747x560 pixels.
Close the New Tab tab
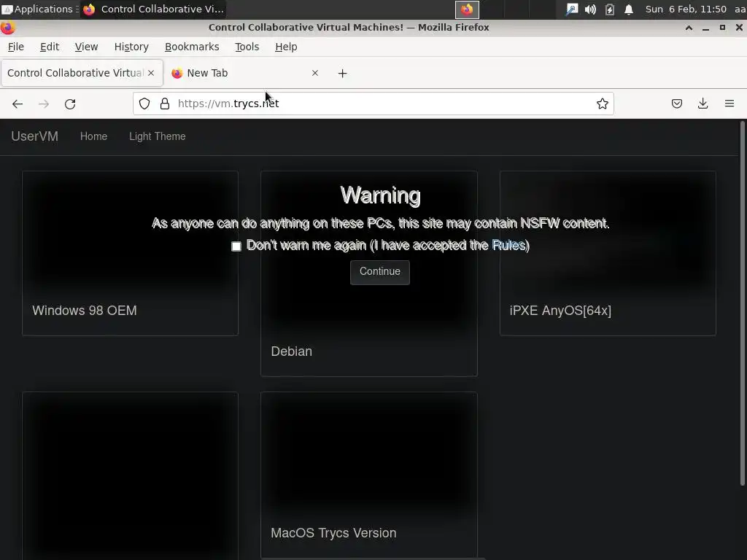tap(315, 73)
